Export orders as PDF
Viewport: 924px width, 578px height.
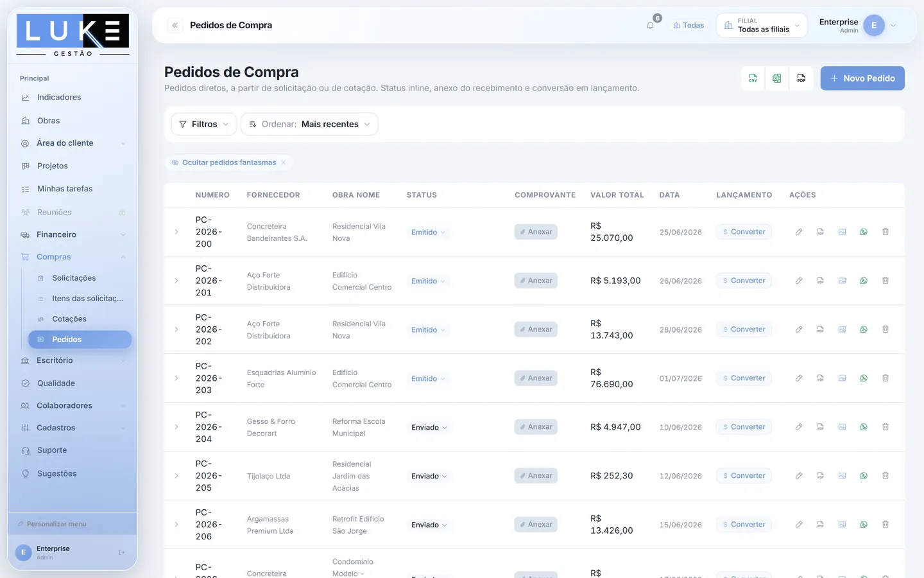pos(801,78)
